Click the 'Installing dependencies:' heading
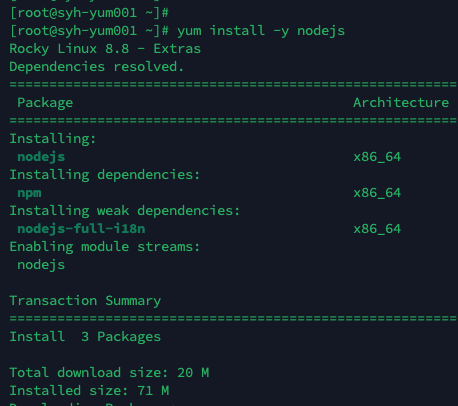Image resolution: width=458 pixels, height=406 pixels. pyautogui.click(x=105, y=175)
